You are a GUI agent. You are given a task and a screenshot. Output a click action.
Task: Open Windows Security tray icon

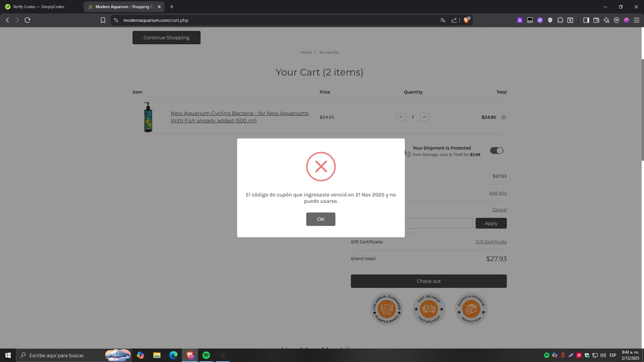coord(587,355)
